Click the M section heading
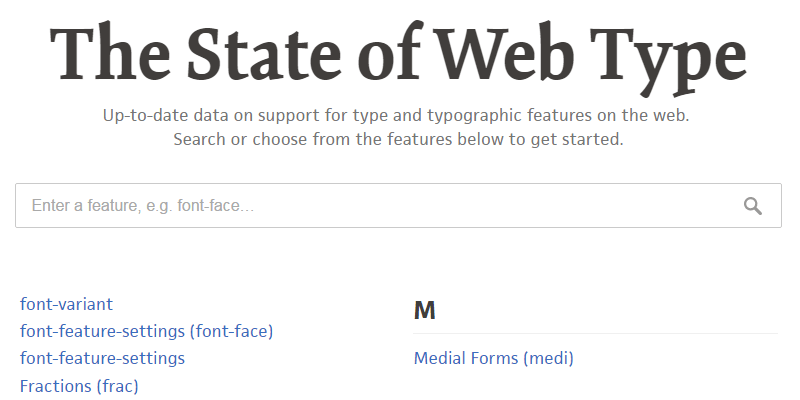The image size is (800, 400). click(x=425, y=311)
